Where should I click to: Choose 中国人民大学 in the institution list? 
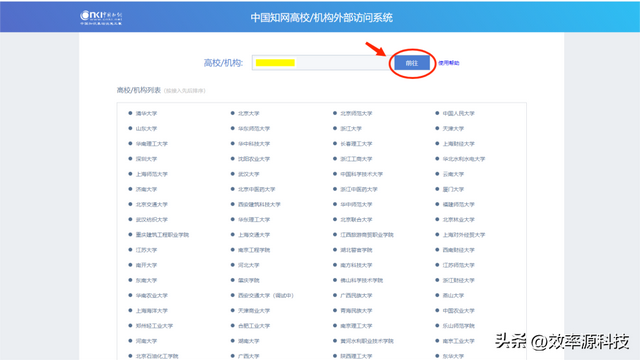pyautogui.click(x=459, y=113)
